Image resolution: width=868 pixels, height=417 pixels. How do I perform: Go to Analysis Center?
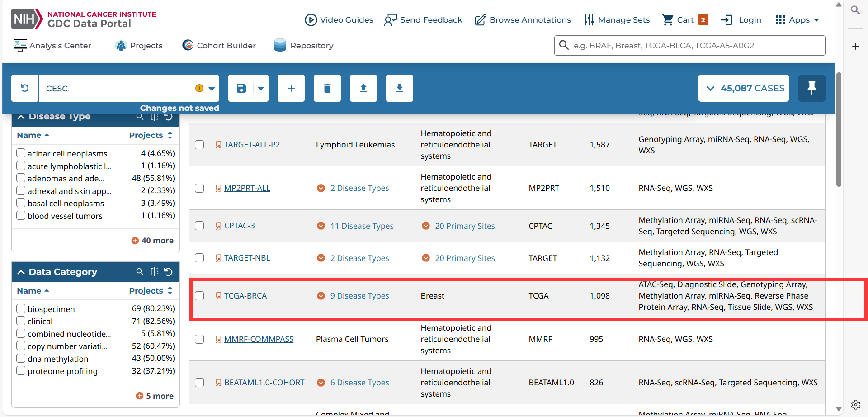click(52, 45)
